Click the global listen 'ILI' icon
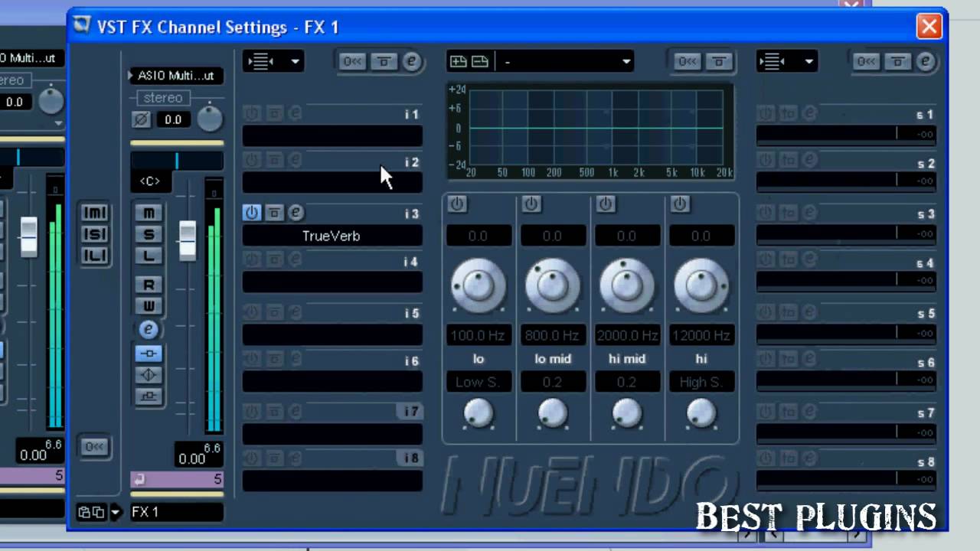This screenshot has width=980, height=551. click(95, 256)
